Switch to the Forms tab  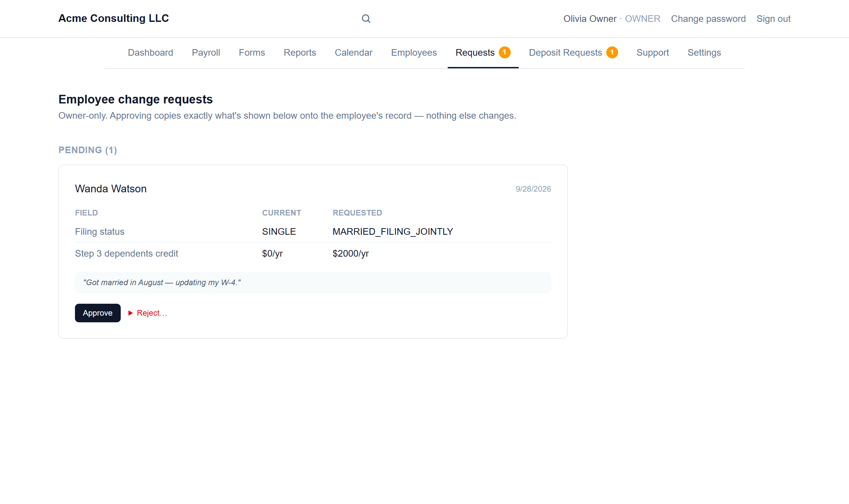(252, 53)
